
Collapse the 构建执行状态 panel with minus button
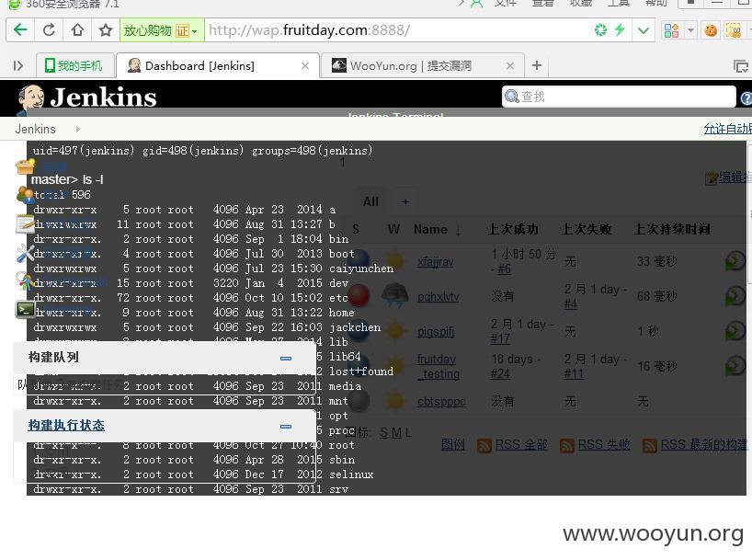click(x=286, y=426)
